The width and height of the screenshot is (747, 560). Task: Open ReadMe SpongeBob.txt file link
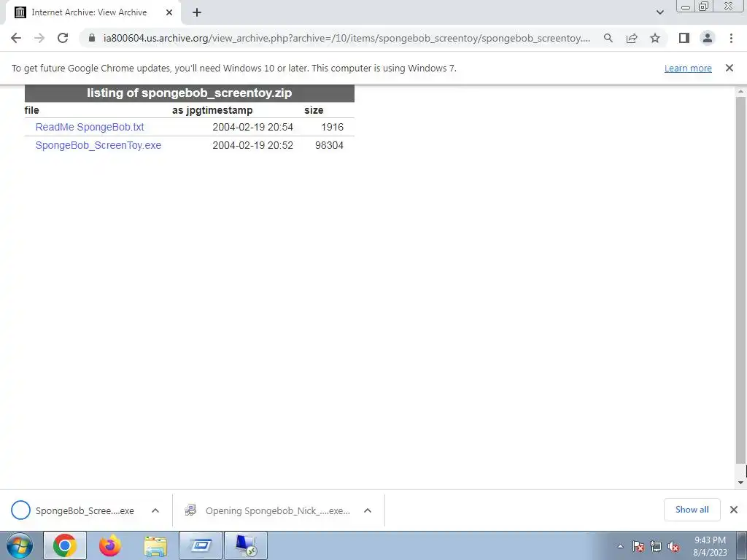[x=90, y=127]
